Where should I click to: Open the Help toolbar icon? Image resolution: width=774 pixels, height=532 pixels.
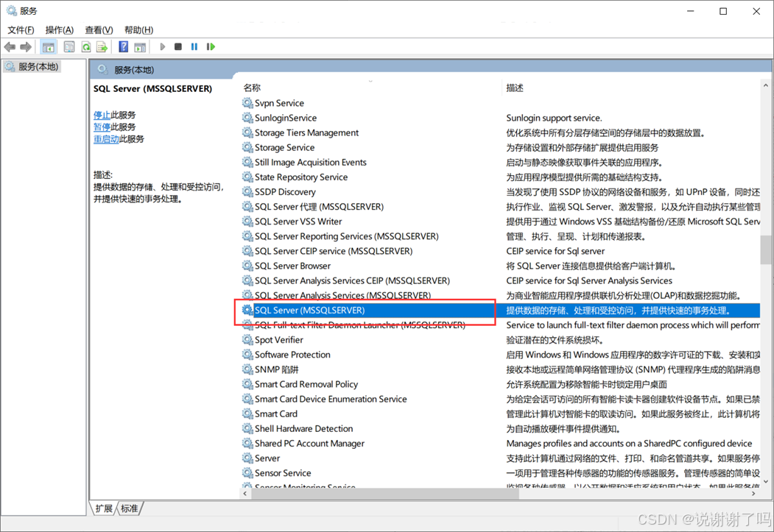pyautogui.click(x=124, y=47)
